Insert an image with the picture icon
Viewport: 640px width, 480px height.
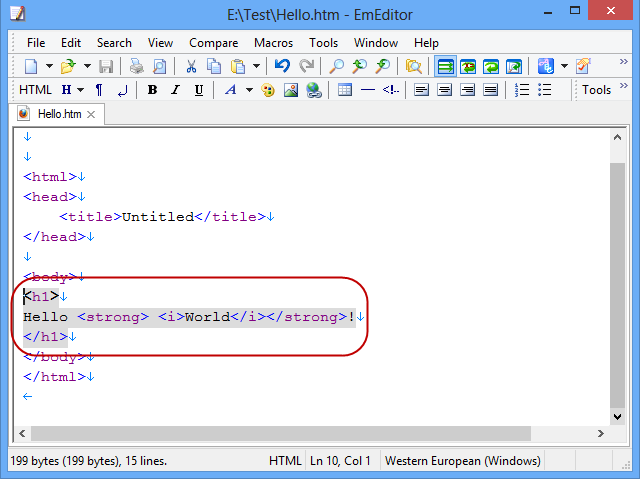click(290, 90)
